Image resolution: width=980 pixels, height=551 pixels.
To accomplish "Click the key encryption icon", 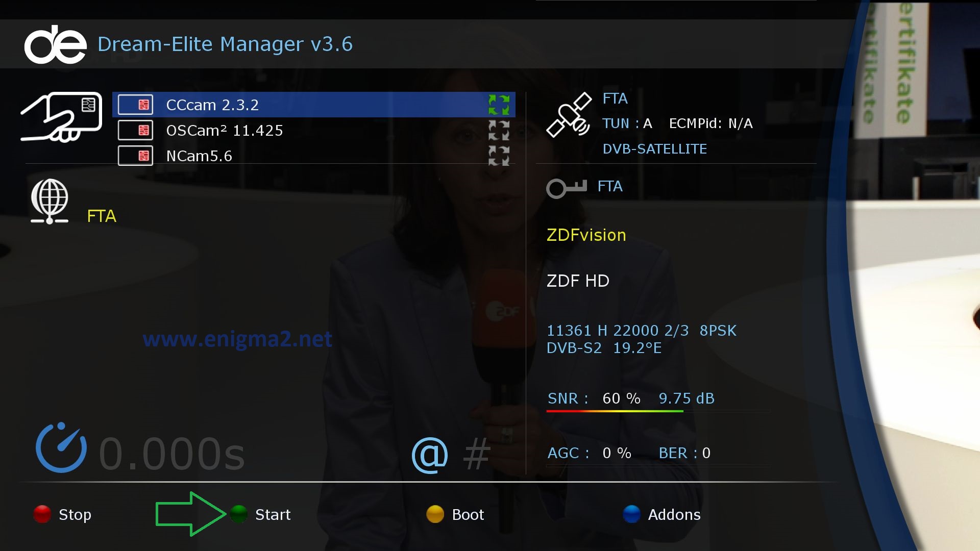I will point(567,188).
